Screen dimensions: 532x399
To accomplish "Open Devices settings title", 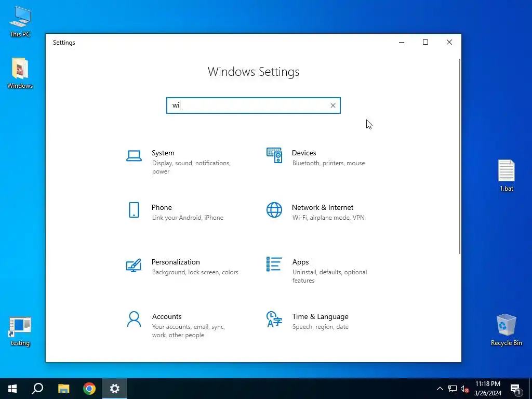I will 304,153.
